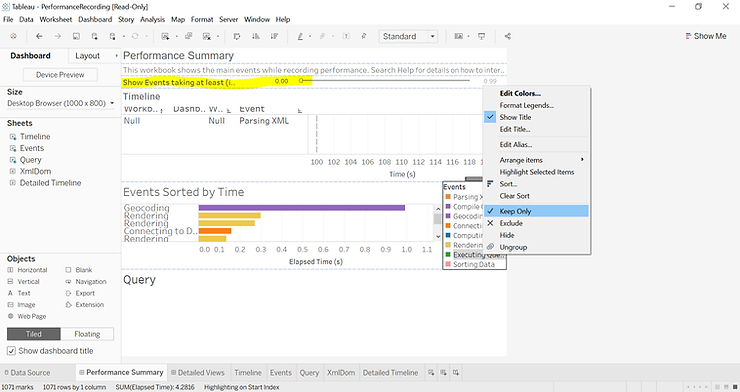Screen dimensions: 740x392
Task: Click the event duration slider handle
Action: pos(301,81)
